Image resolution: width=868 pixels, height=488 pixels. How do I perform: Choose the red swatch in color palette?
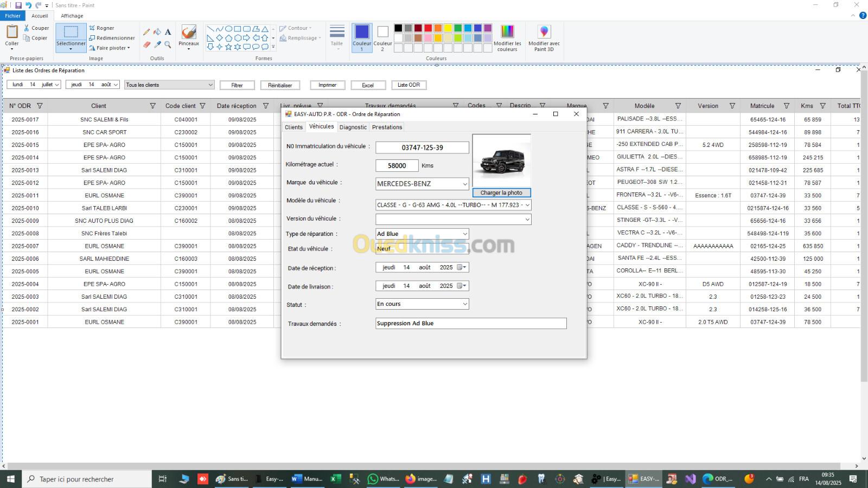[x=428, y=28]
